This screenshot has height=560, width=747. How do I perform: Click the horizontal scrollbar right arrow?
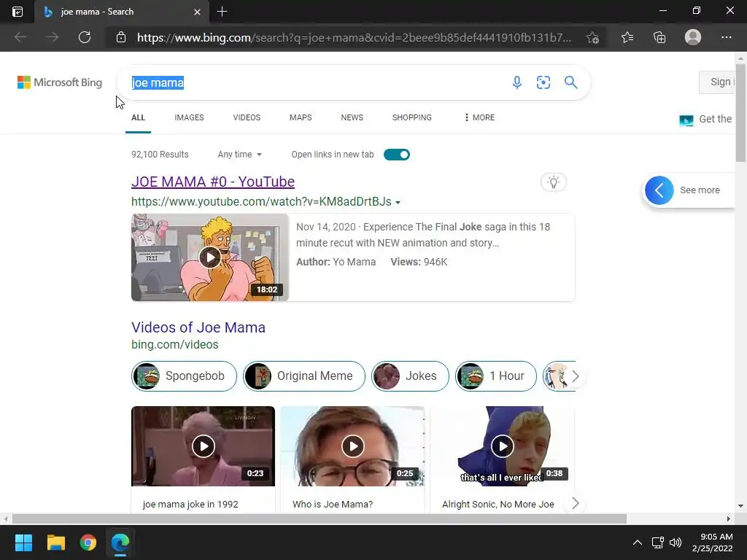(728, 518)
